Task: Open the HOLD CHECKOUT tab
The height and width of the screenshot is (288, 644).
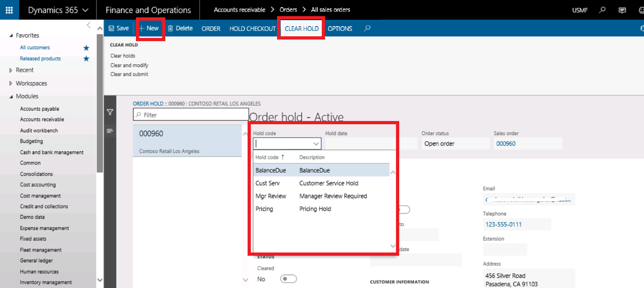Action: point(252,29)
